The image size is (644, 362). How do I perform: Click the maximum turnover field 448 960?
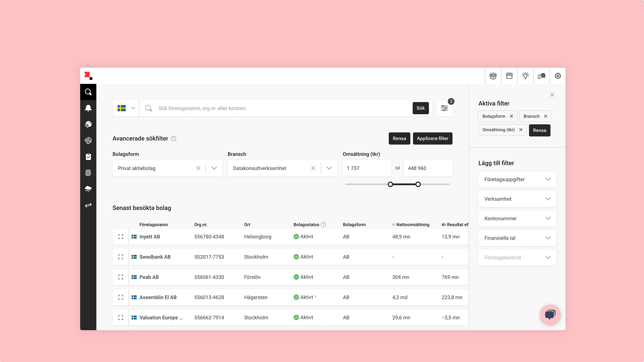(x=428, y=168)
